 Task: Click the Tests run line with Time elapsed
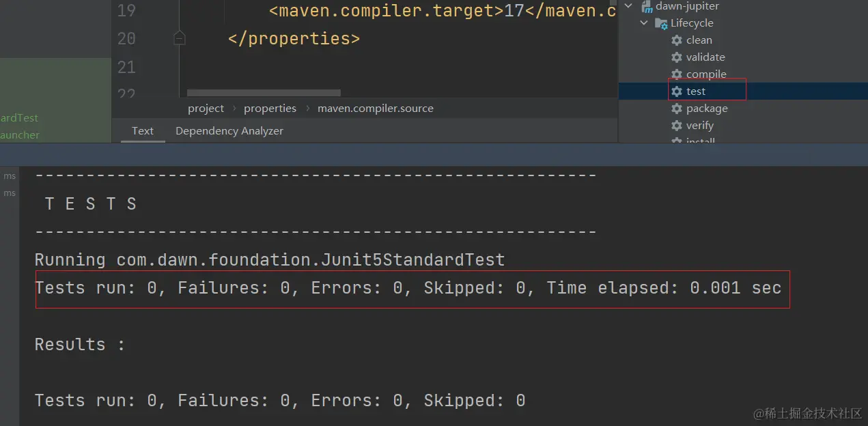coord(408,288)
